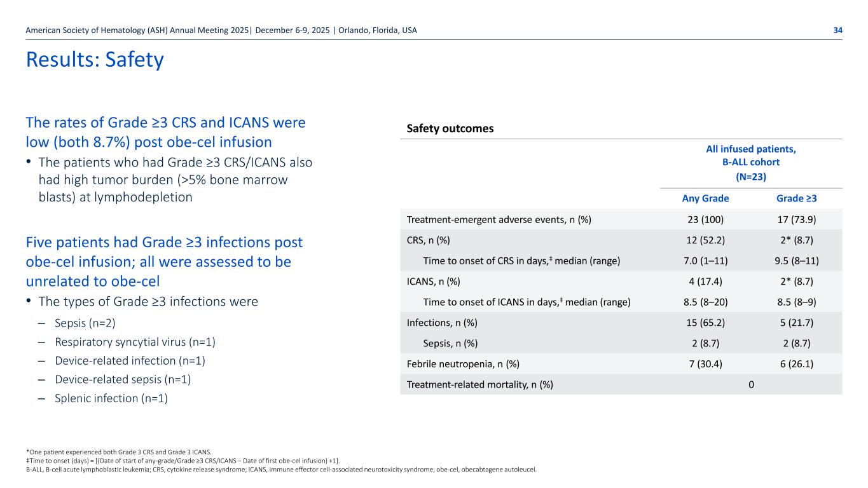Click the "Results: Safety" slide title
This screenshot has width=868, height=488.
pos(95,60)
